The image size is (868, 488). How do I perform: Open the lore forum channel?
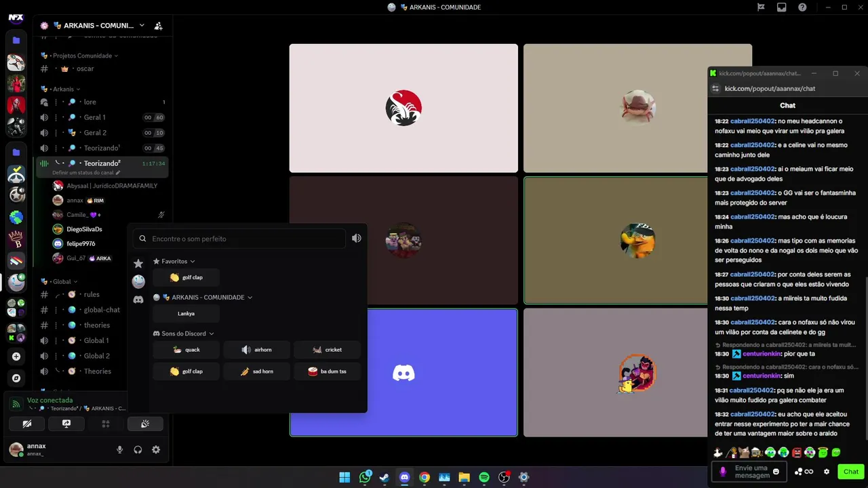point(102,102)
